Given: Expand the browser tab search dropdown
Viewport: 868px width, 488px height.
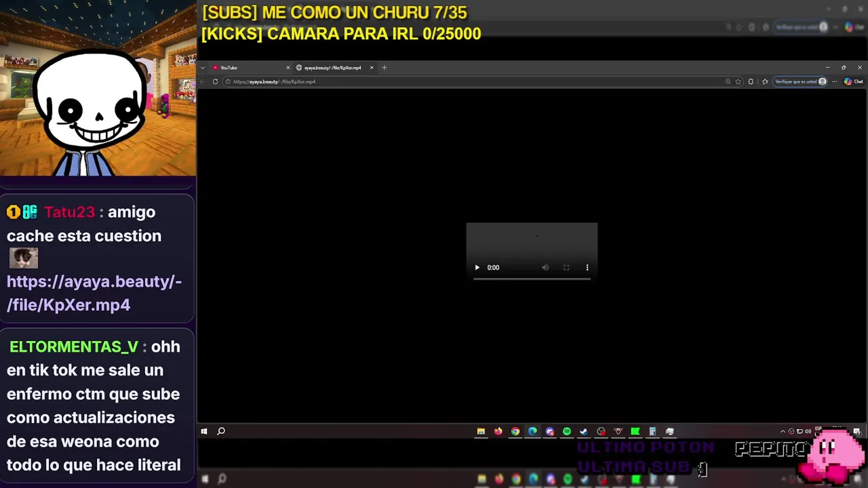Looking at the screenshot, I should (203, 68).
